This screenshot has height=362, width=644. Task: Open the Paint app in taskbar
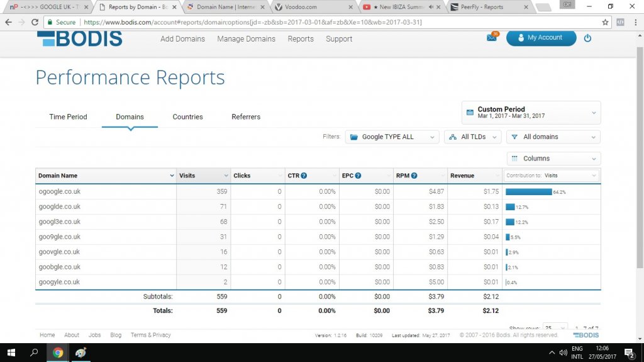pyautogui.click(x=80, y=353)
